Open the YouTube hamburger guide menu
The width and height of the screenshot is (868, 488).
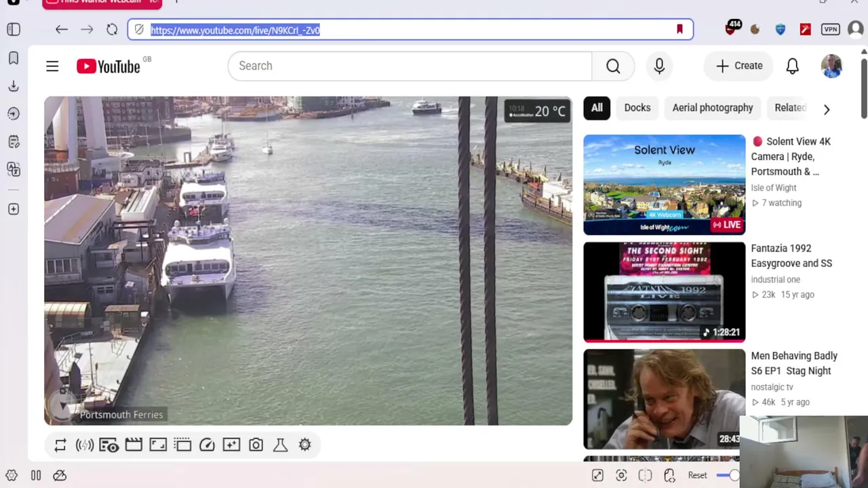pyautogui.click(x=52, y=66)
